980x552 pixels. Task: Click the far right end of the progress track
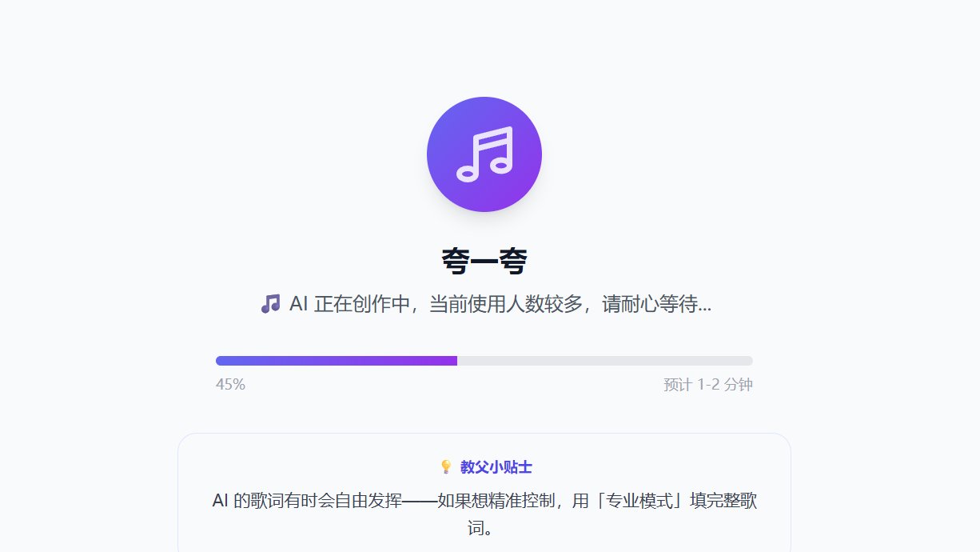750,361
